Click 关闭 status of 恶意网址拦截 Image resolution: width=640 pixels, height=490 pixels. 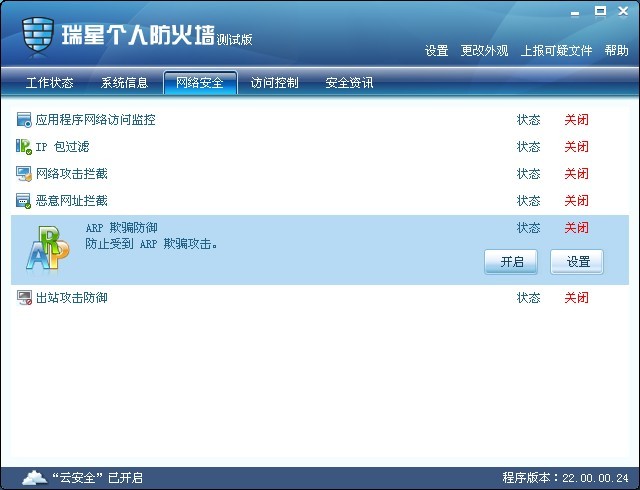(x=576, y=201)
